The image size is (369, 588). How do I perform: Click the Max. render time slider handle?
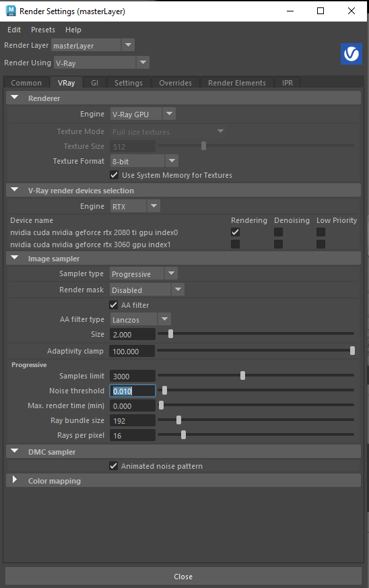[x=161, y=405]
